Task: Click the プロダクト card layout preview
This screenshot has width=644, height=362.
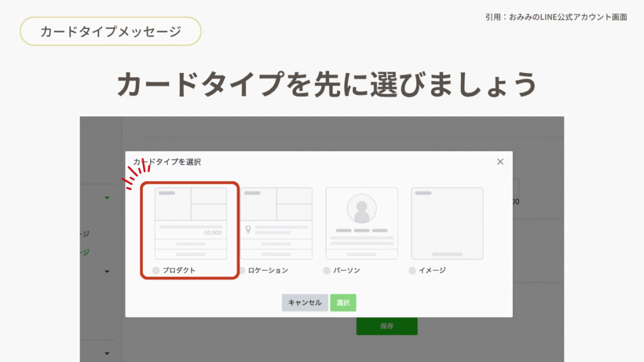Action: (191, 223)
